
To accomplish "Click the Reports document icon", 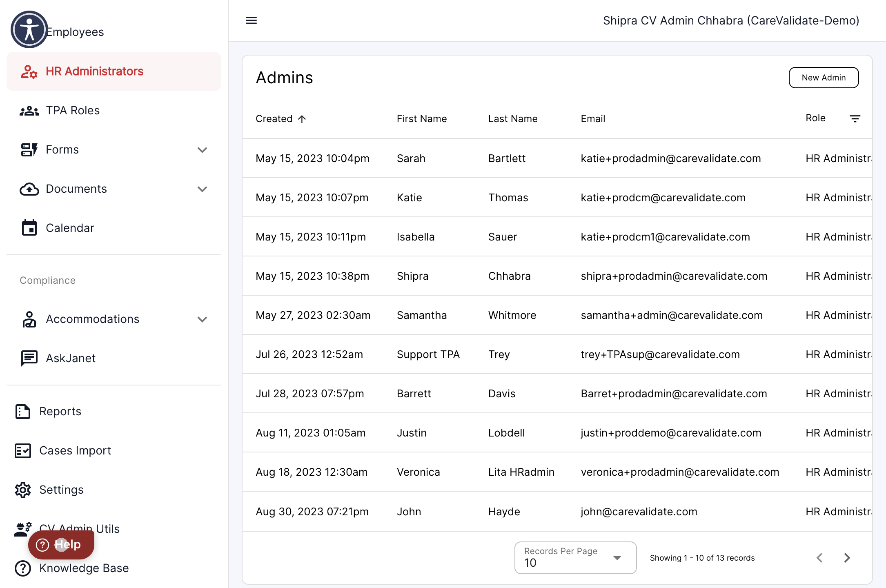I will click(x=23, y=412).
